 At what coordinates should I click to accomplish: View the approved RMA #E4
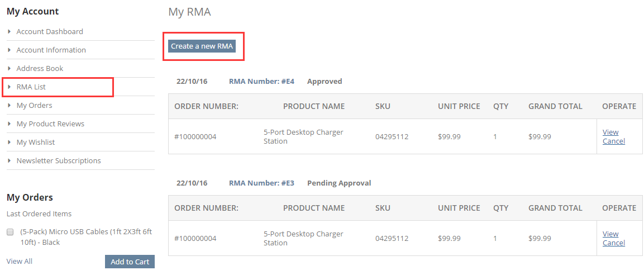(x=610, y=132)
